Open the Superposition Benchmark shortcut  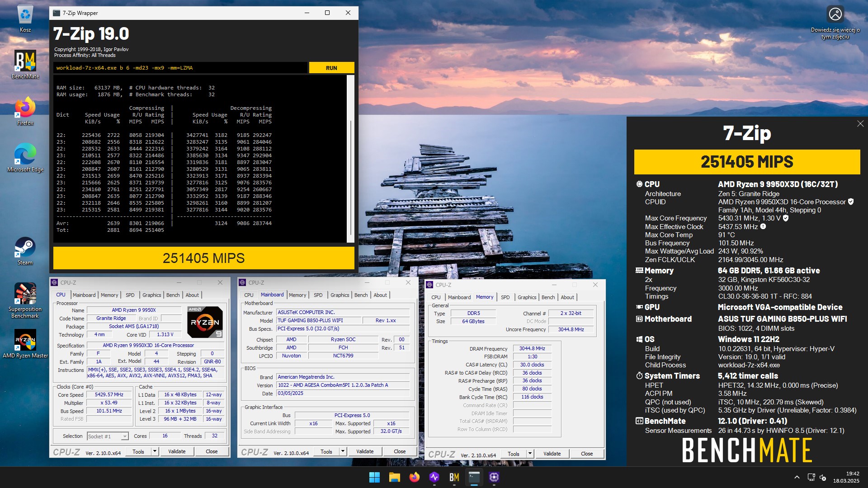pyautogui.click(x=25, y=300)
